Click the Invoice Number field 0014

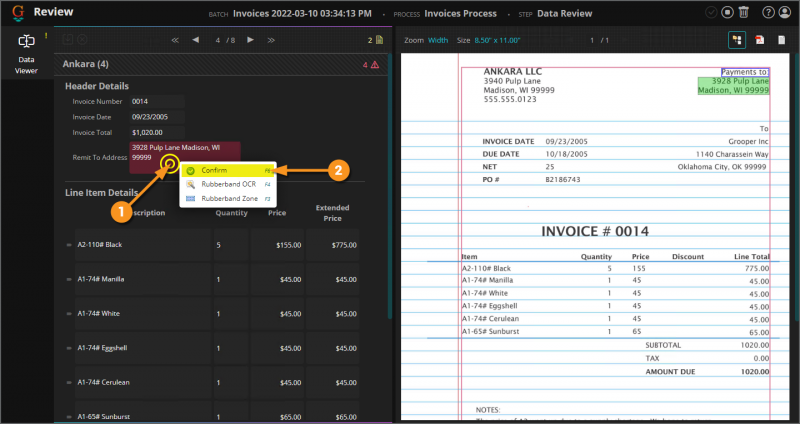[157, 102]
